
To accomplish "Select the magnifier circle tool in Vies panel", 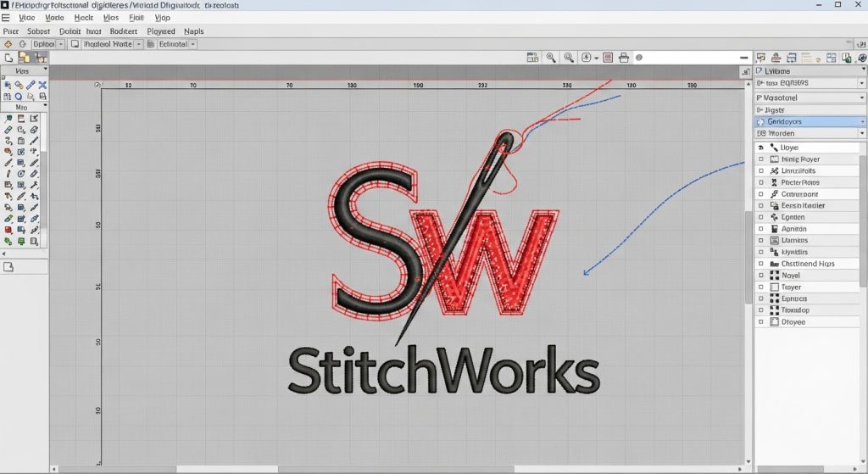I will (19, 97).
